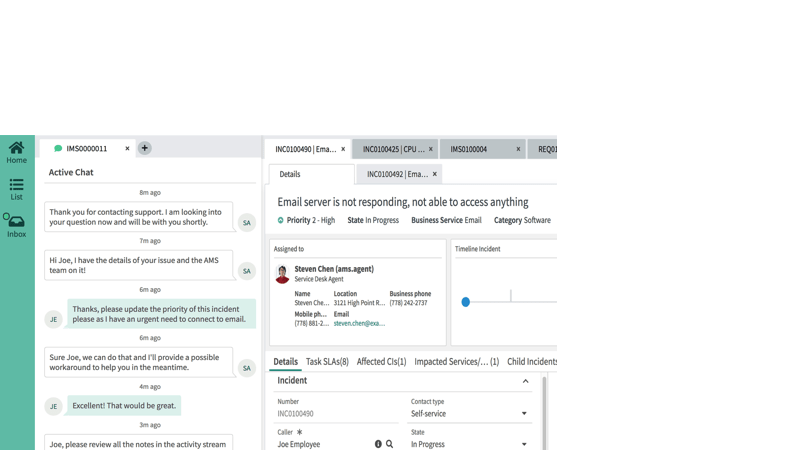Switch to the Affected CIs(1) tab
The image size is (800, 450).
point(381,362)
